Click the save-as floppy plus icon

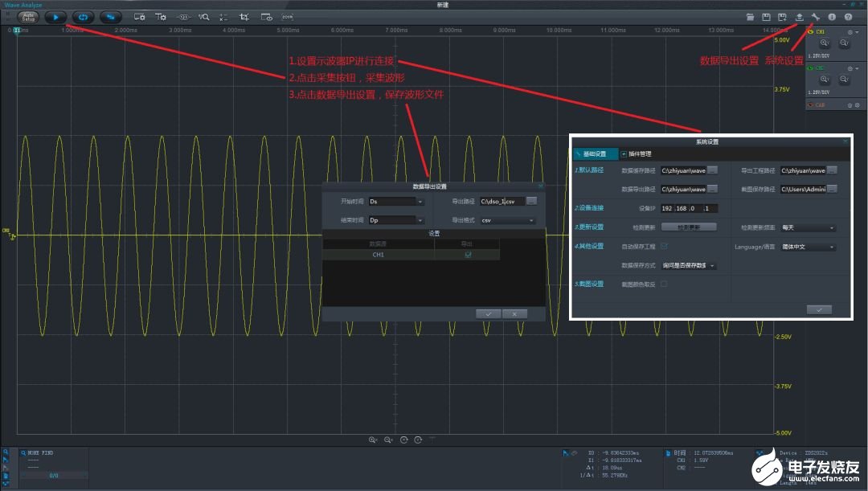click(x=782, y=17)
